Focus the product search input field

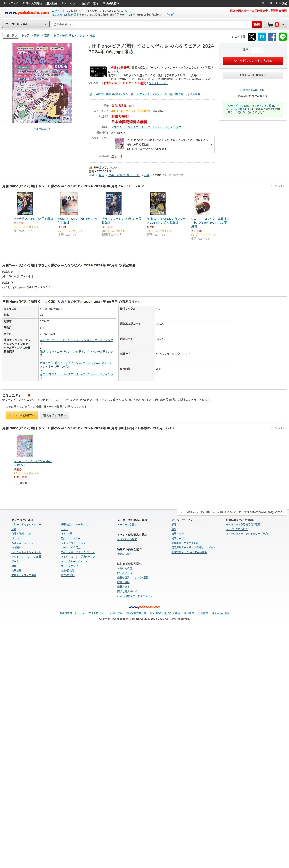pyautogui.click(x=163, y=24)
